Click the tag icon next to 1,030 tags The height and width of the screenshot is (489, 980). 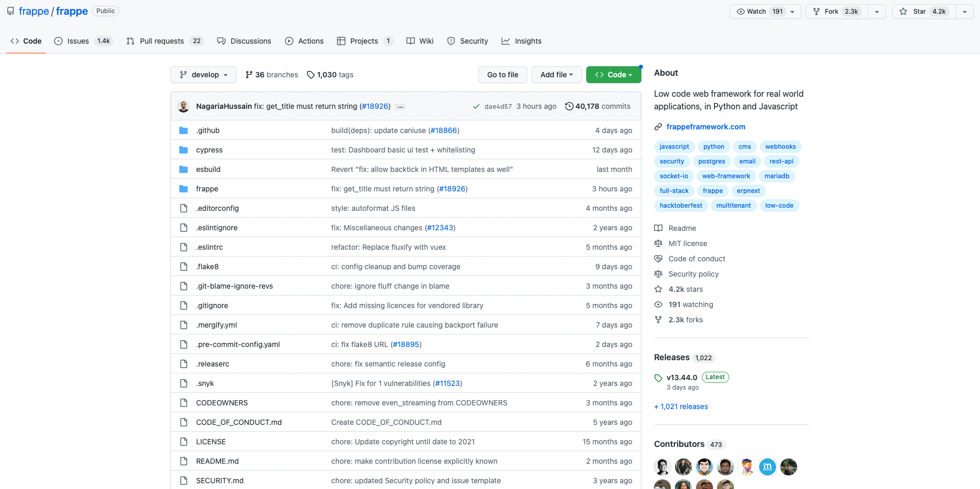(311, 75)
